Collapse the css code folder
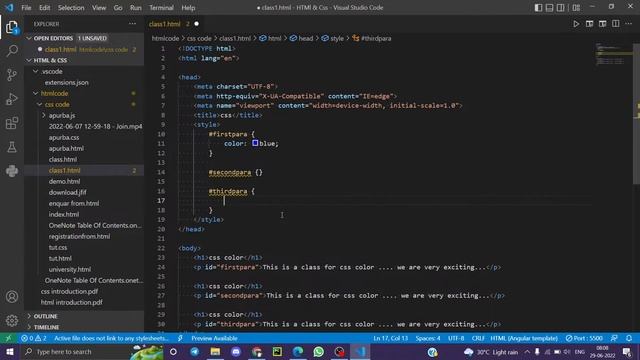 click(40, 104)
